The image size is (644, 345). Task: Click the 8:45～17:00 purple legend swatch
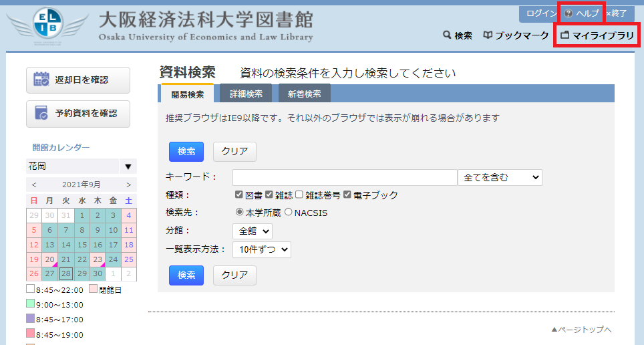[30, 318]
